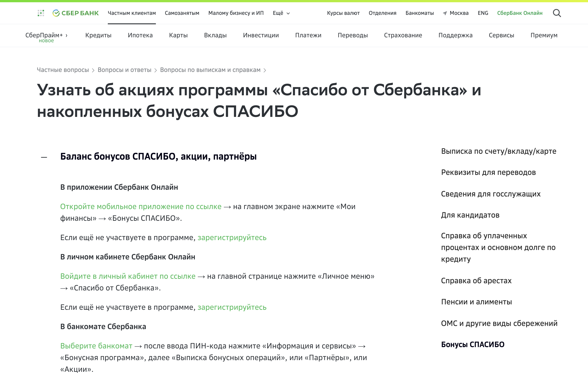Collapse the Баланс бонусов СПАСИБО section

[44, 157]
